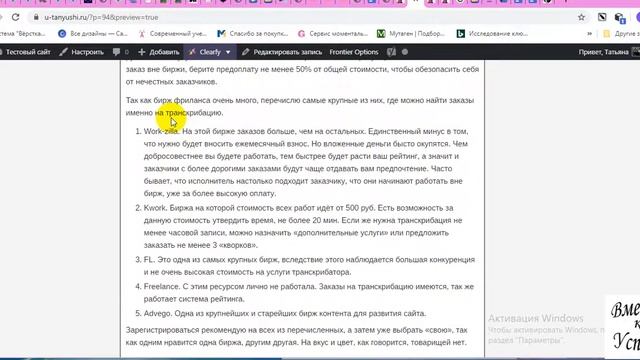The height and width of the screenshot is (360, 640).
Task: Open the "Тестовый сайт" admin bar menu
Action: [24, 52]
